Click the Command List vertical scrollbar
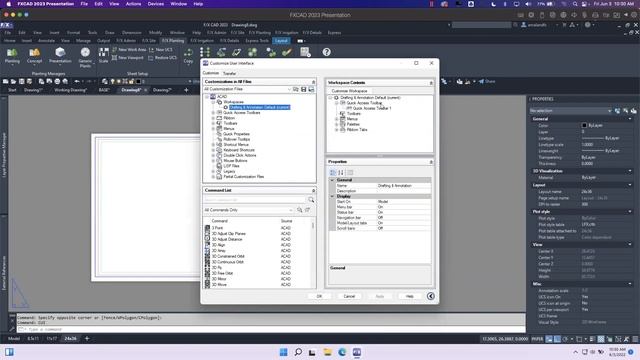Image resolution: width=640 pixels, height=360 pixels. [313, 253]
